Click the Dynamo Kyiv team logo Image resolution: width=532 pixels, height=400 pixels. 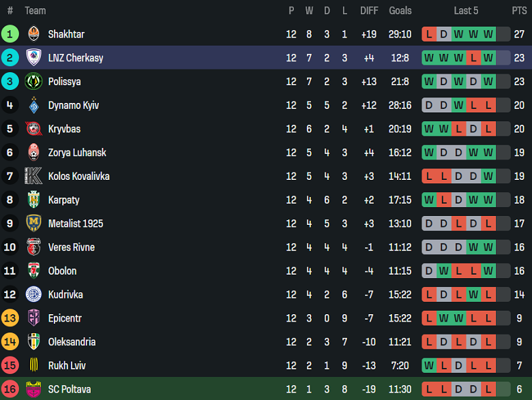coord(33,106)
